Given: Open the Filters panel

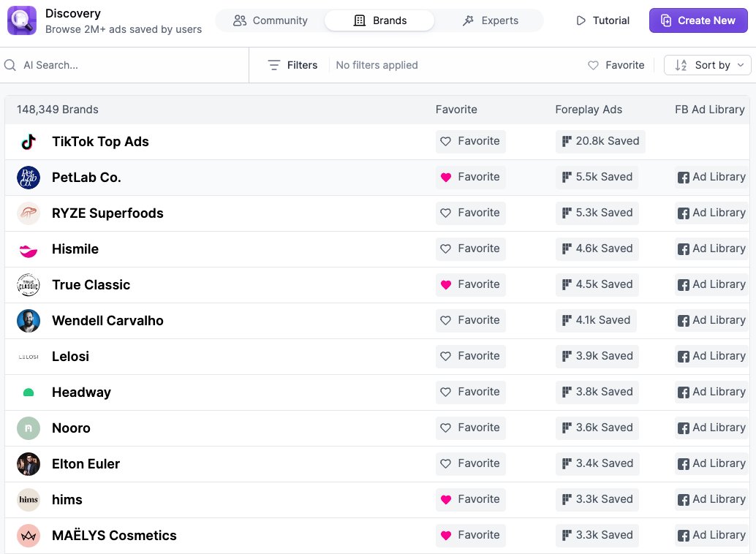Looking at the screenshot, I should pos(292,65).
